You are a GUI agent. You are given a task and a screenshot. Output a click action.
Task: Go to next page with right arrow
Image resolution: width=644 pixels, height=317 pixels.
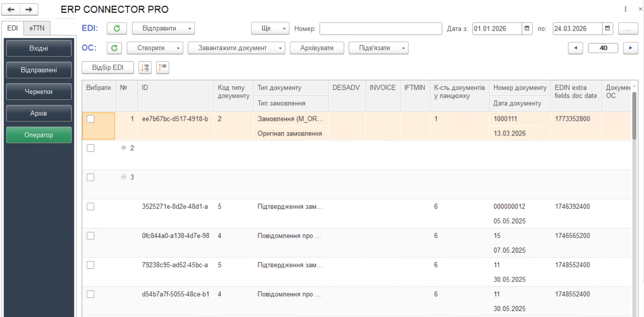point(630,48)
